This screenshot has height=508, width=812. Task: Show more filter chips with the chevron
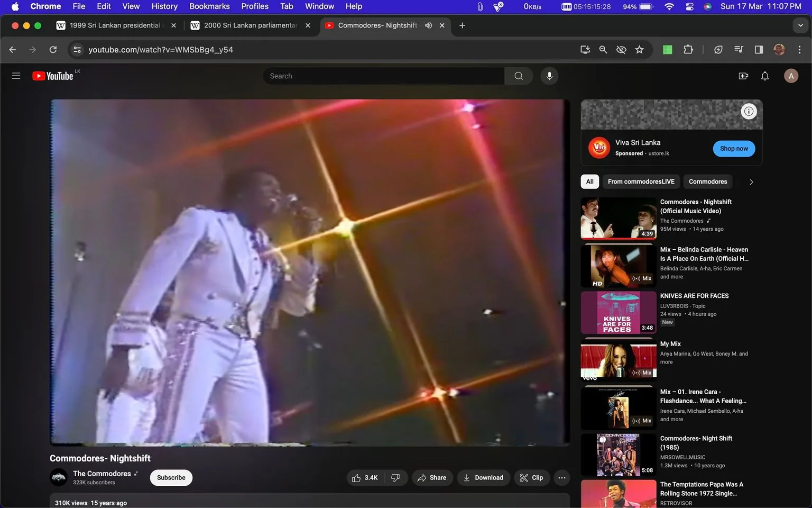[x=751, y=182]
